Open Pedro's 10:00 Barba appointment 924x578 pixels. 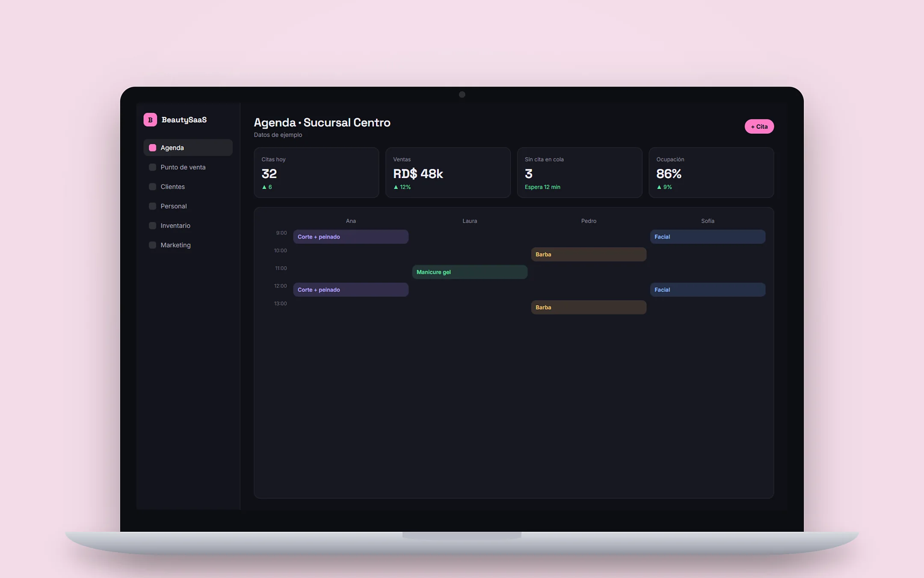pyautogui.click(x=589, y=254)
